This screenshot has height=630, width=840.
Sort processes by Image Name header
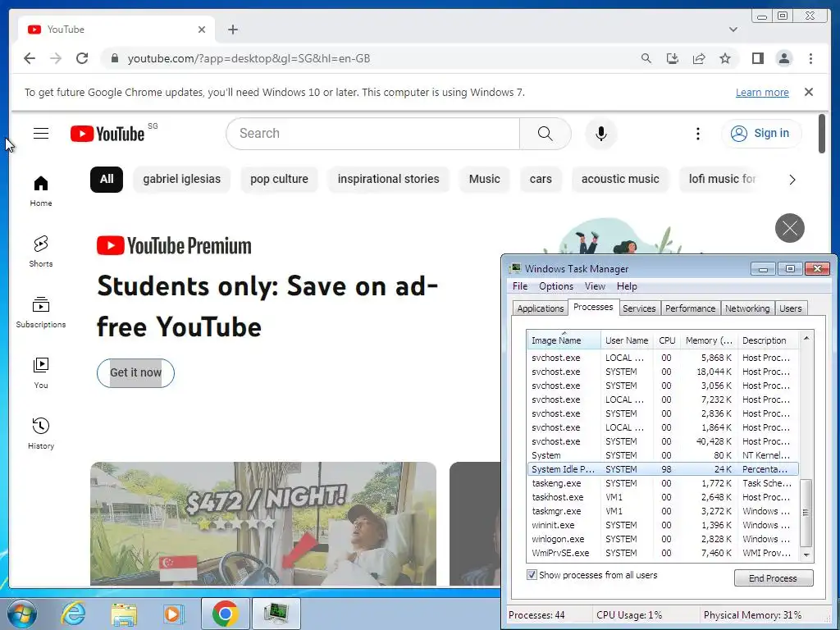pyautogui.click(x=564, y=340)
